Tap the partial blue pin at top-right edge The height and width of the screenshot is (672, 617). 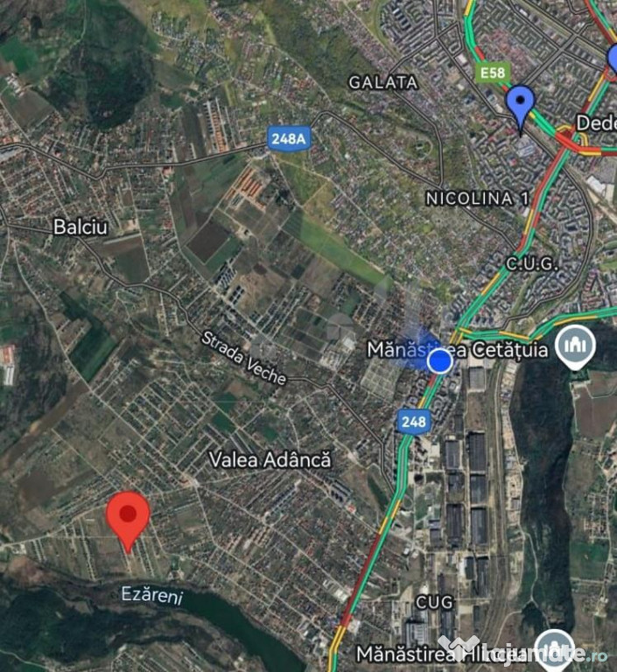(613, 59)
